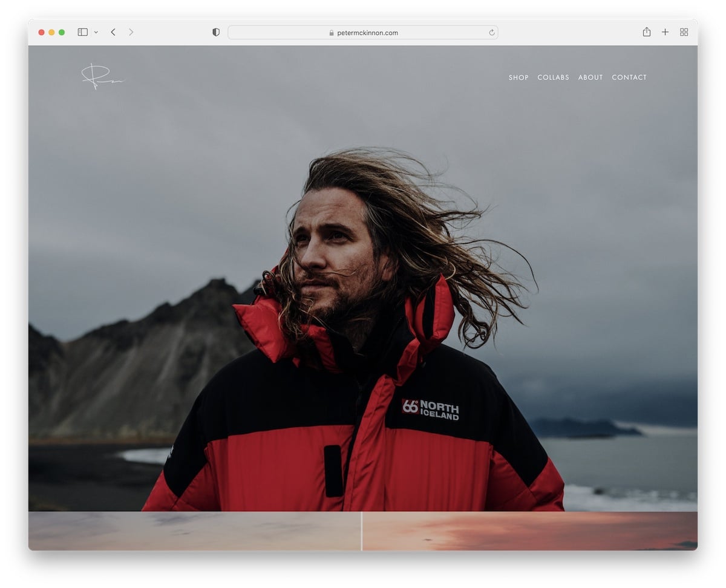Open the CONTACT page
This screenshot has width=726, height=588.
(x=629, y=77)
